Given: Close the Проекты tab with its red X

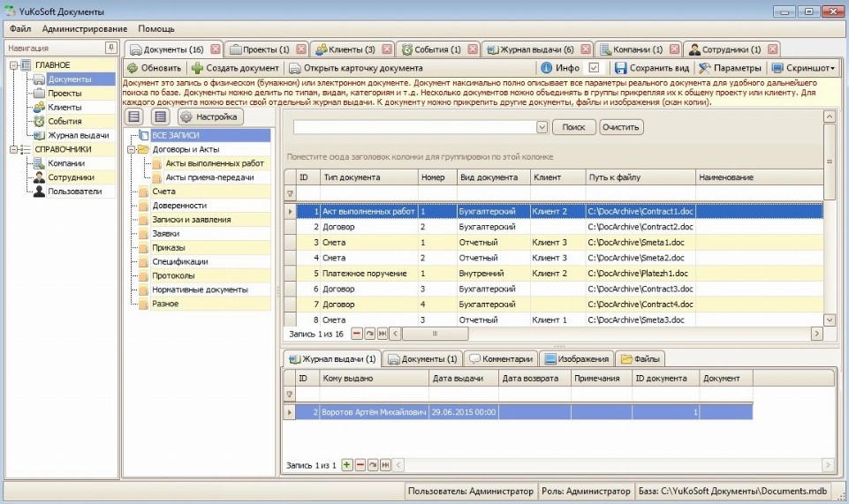Looking at the screenshot, I should point(300,49).
